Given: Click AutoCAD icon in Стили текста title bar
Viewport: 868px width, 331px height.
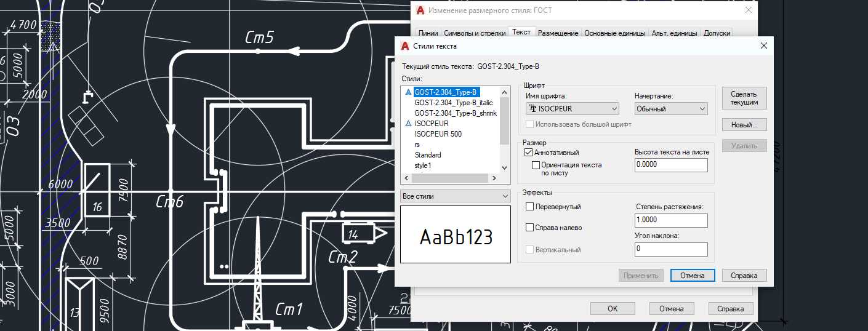Looking at the screenshot, I should point(405,46).
